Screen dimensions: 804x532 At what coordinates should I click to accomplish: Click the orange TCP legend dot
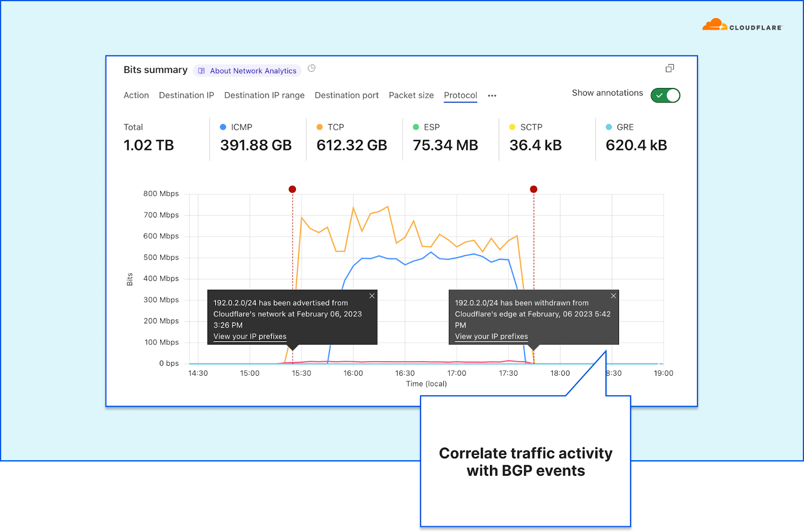pos(320,127)
